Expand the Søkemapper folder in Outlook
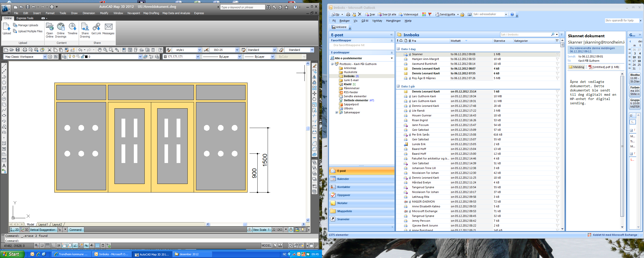The height and width of the screenshot is (258, 644). (x=336, y=112)
